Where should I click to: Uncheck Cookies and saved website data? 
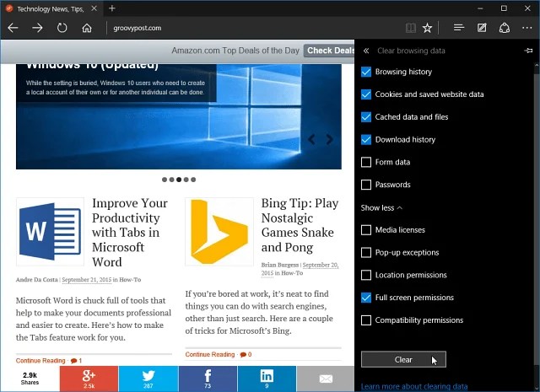(x=366, y=94)
